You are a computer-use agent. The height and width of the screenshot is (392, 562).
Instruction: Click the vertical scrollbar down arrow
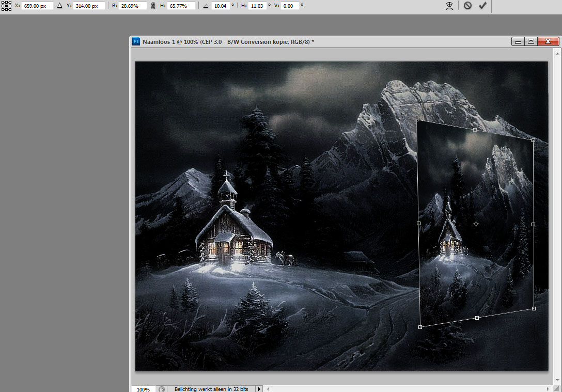[x=557, y=380]
